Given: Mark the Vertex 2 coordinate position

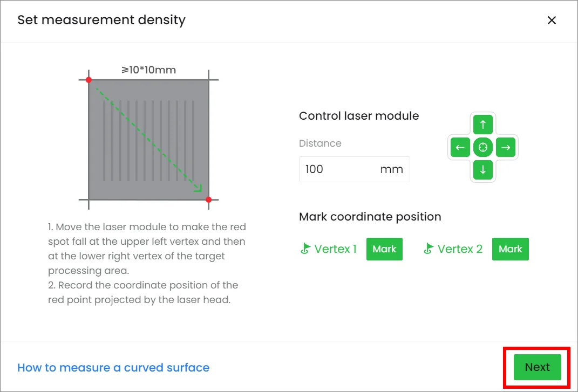Looking at the screenshot, I should tap(511, 249).
